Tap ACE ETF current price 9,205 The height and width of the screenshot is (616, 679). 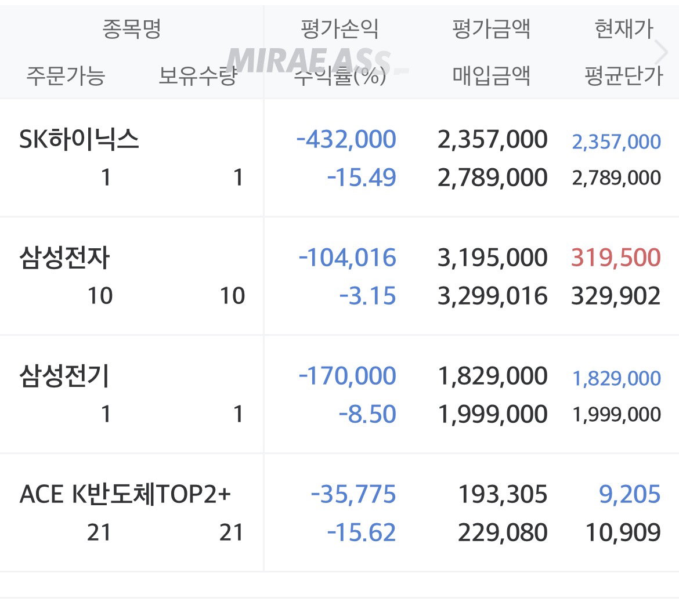pyautogui.click(x=630, y=494)
